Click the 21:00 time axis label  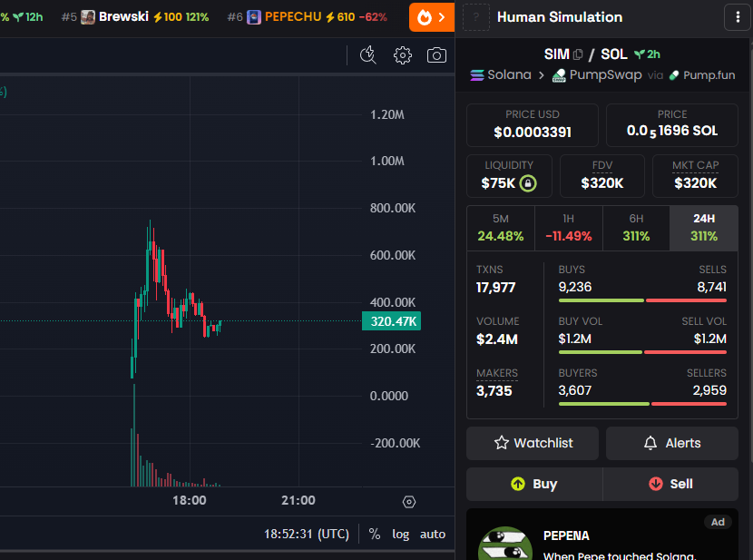[x=298, y=500]
